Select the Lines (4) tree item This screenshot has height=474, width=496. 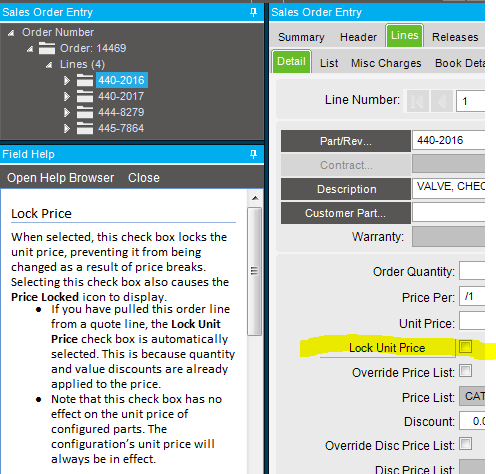click(82, 64)
